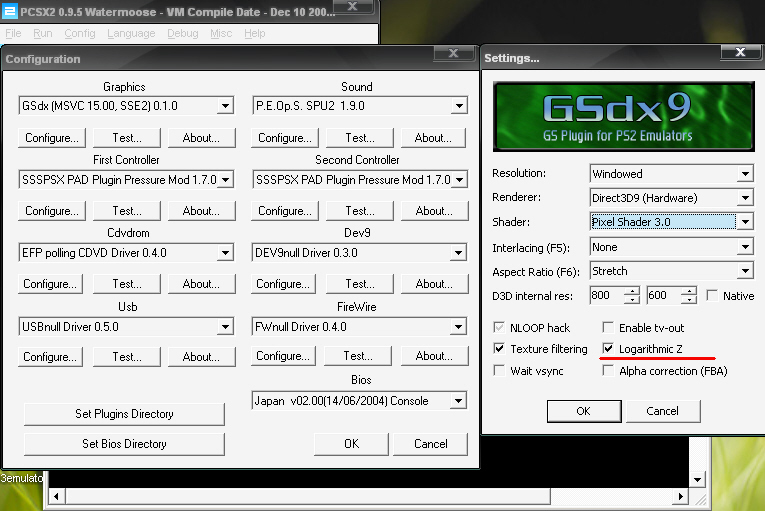Click Configure under Sound
765x511 pixels.
[284, 138]
